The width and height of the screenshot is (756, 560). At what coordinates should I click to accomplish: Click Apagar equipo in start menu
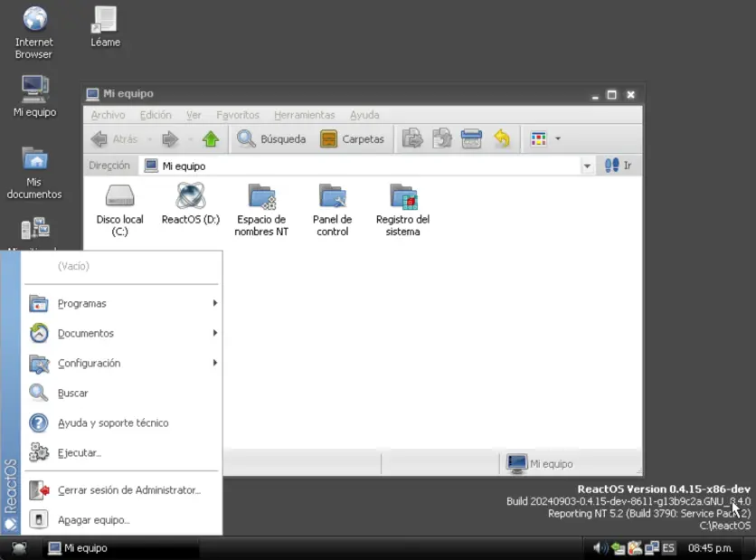pyautogui.click(x=123, y=520)
